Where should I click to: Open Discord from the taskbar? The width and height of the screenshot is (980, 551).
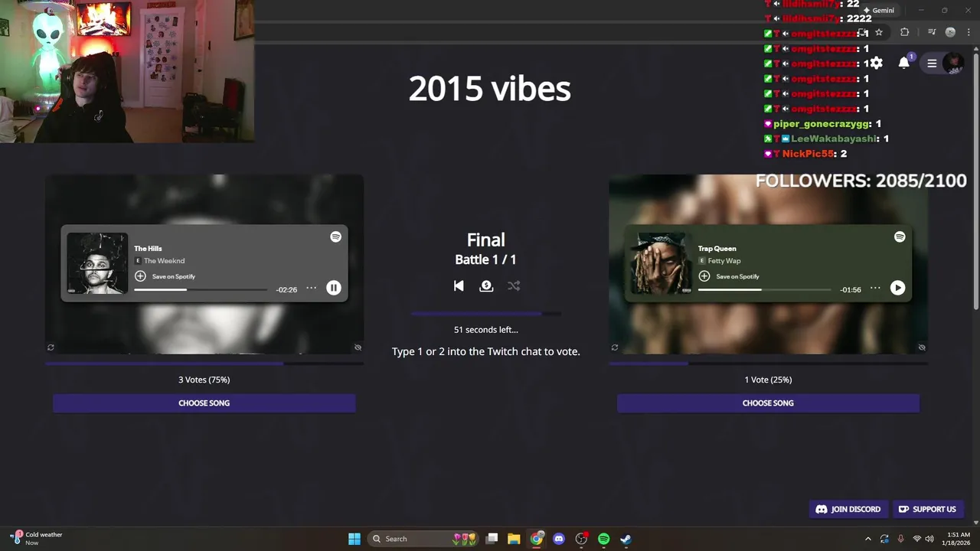559,539
